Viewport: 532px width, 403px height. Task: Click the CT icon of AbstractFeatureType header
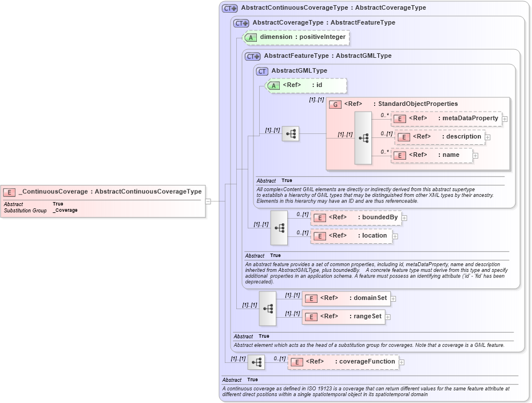[252, 56]
